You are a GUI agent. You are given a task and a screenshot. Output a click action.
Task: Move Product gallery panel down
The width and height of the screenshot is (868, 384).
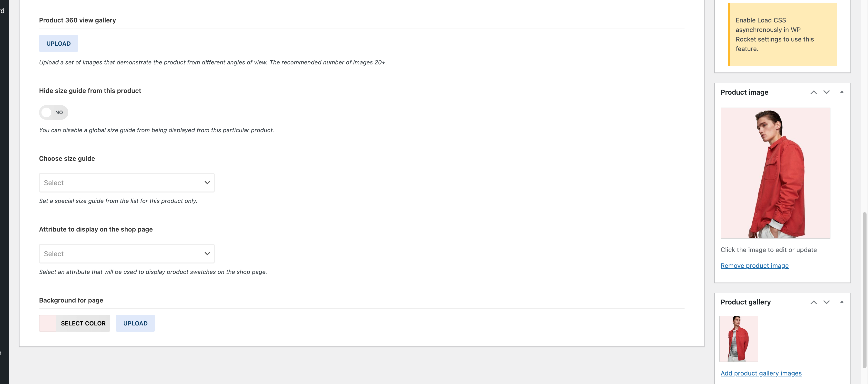826,302
